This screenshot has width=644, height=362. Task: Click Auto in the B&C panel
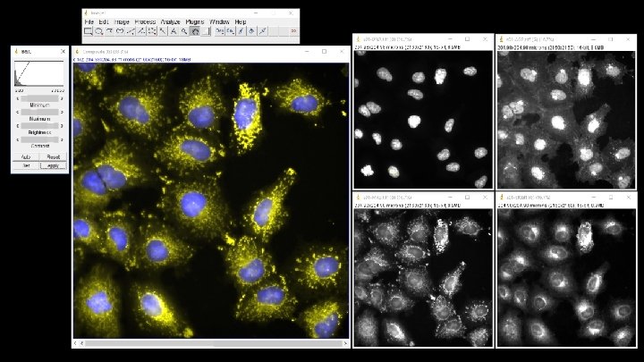point(25,156)
